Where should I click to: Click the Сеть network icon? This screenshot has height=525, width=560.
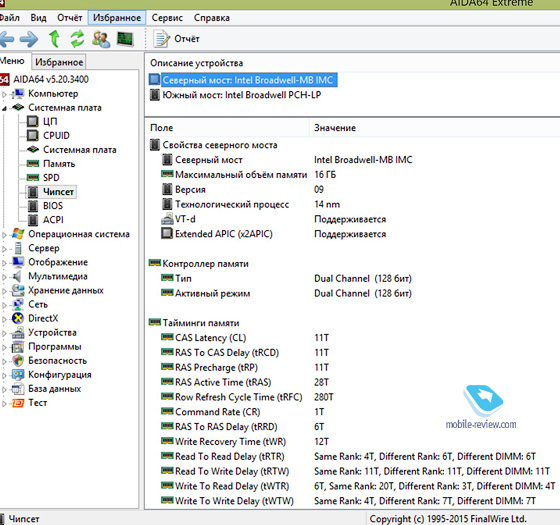[18, 304]
